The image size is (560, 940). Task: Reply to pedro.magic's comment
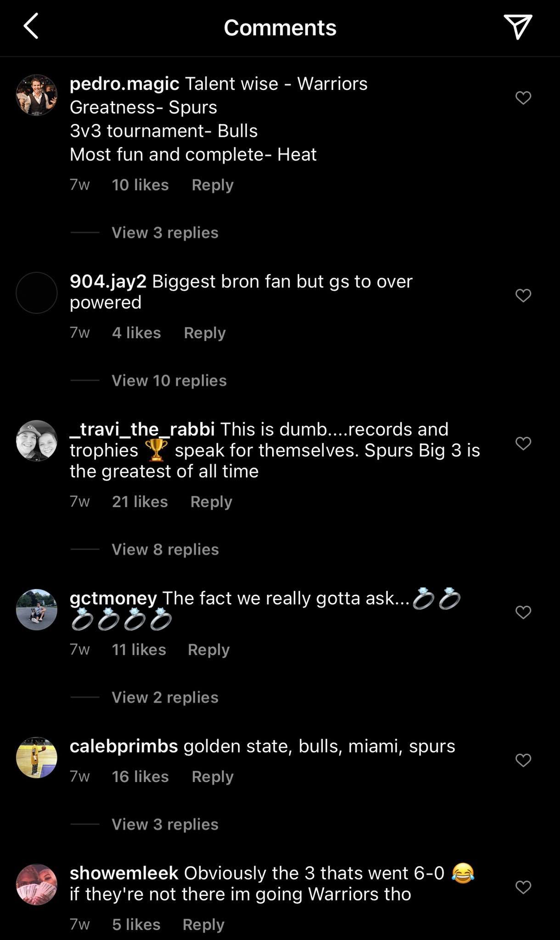[213, 185]
